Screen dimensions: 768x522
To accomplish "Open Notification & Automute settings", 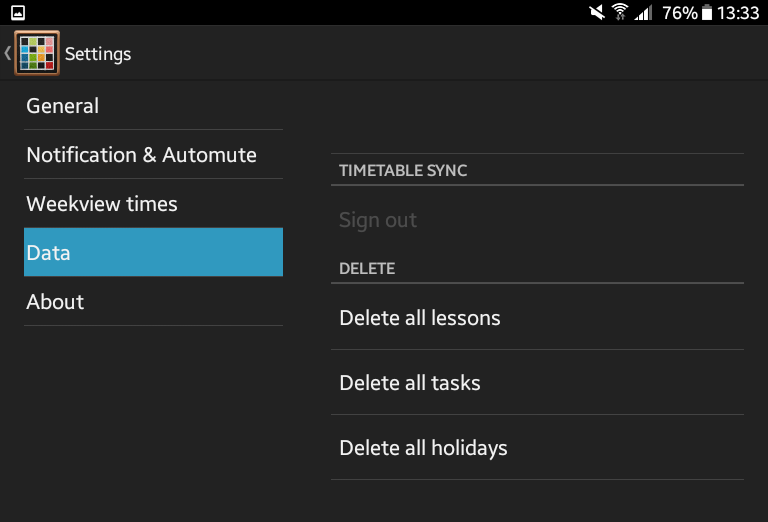I will click(153, 155).
